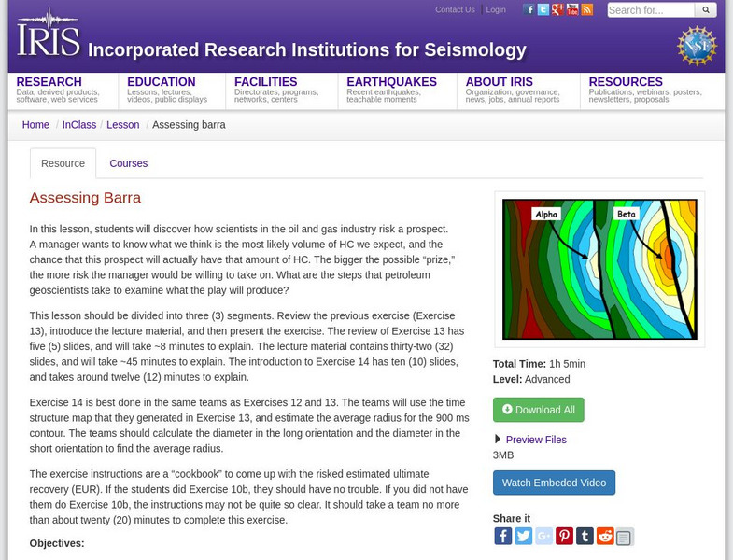Click the Level: Advanced text
This screenshot has height=560, width=733.
click(x=531, y=379)
